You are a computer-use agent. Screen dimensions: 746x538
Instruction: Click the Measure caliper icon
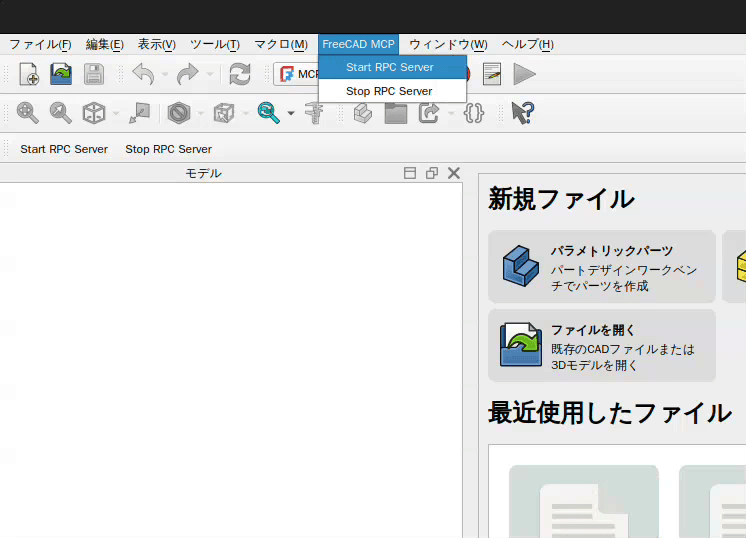(314, 113)
